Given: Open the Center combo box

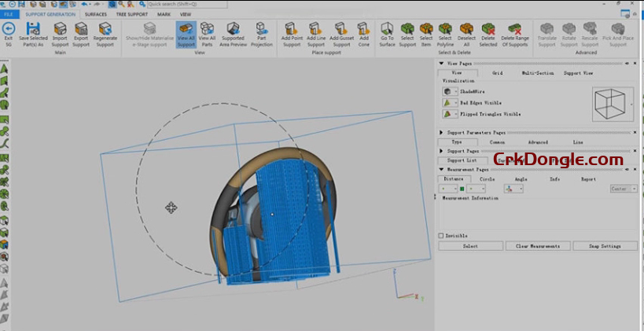Looking at the screenshot, I should 624,189.
